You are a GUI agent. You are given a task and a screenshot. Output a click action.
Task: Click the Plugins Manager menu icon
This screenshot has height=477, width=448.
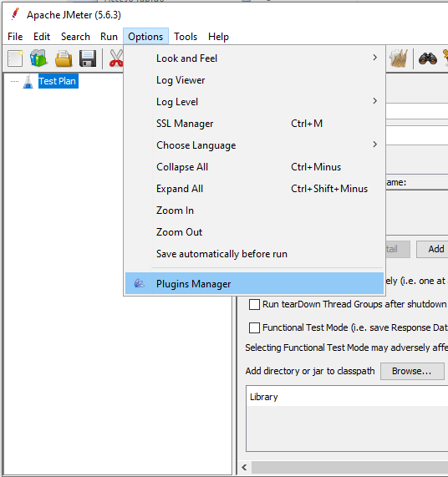(139, 283)
